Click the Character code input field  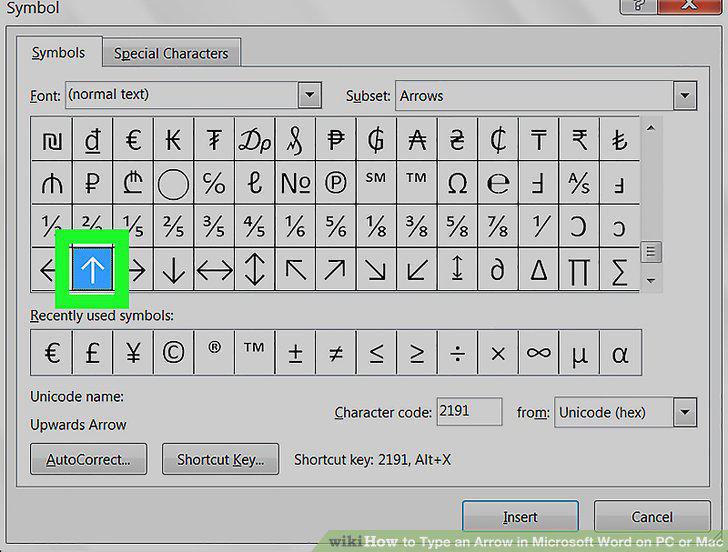click(469, 411)
